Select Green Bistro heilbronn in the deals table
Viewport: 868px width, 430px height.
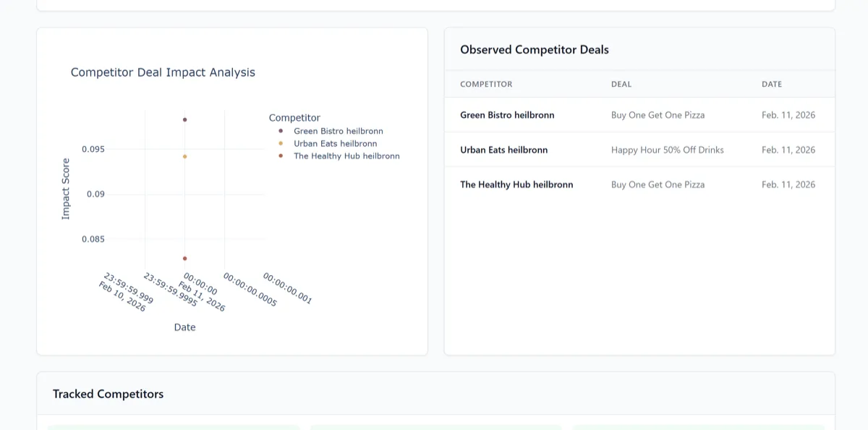[x=507, y=115]
